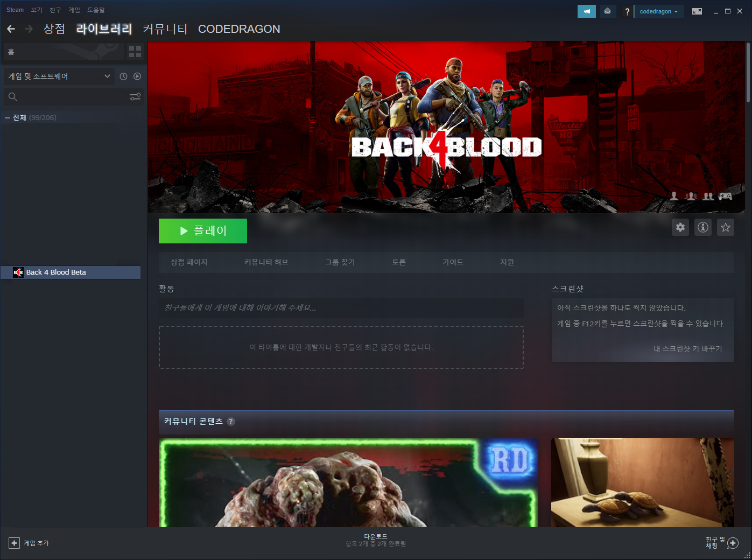The height and width of the screenshot is (560, 752).
Task: Go to the 라이브러리 tab
Action: (x=104, y=29)
